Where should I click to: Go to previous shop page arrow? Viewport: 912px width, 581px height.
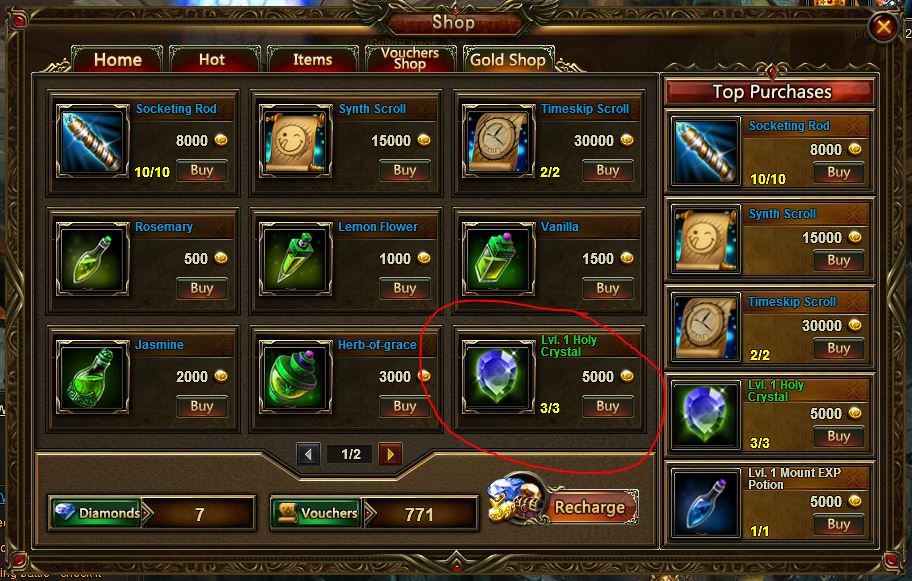(308, 454)
